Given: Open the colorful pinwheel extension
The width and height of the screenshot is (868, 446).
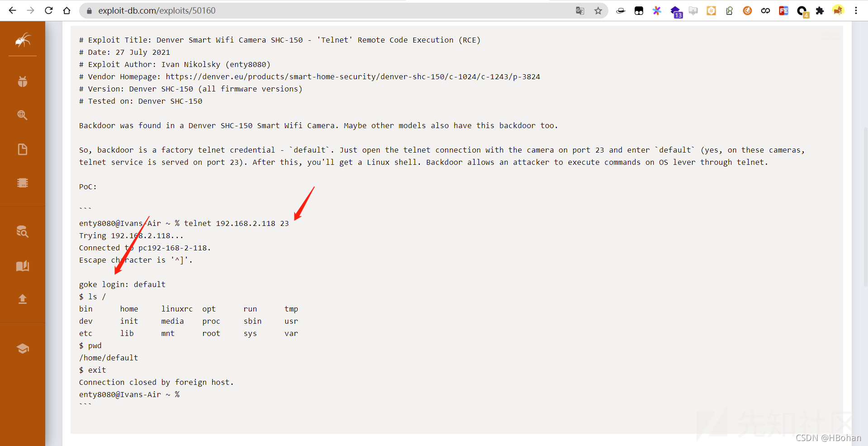Looking at the screenshot, I should tap(657, 10).
